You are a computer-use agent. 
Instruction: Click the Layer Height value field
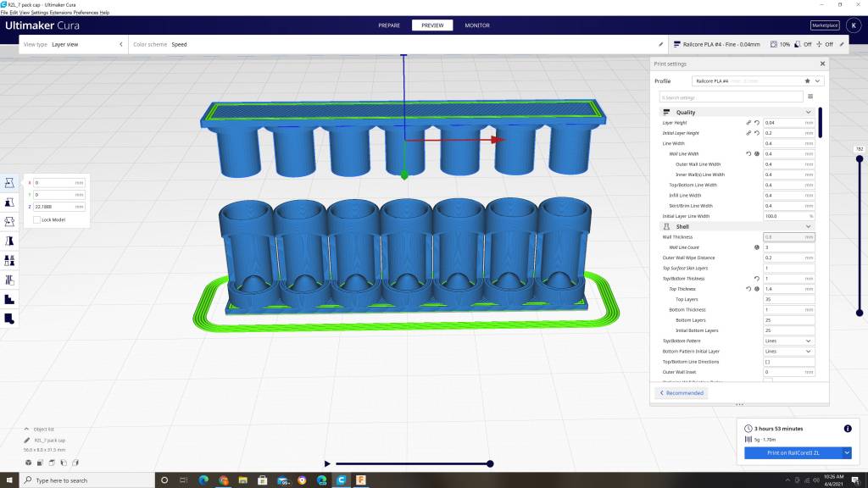coord(789,123)
